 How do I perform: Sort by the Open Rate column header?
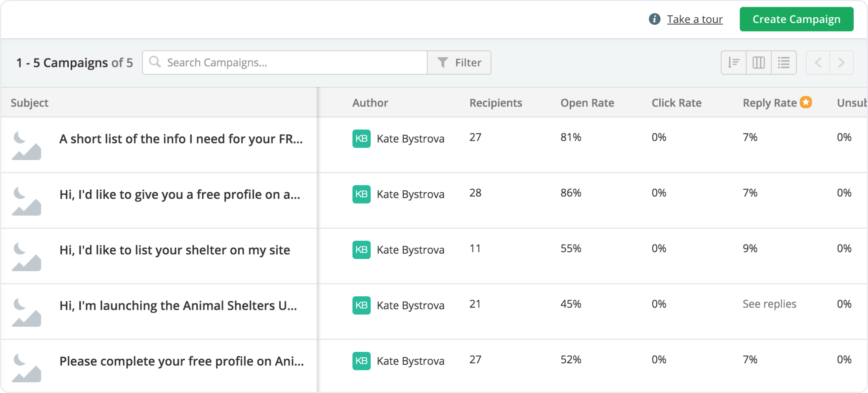[587, 103]
